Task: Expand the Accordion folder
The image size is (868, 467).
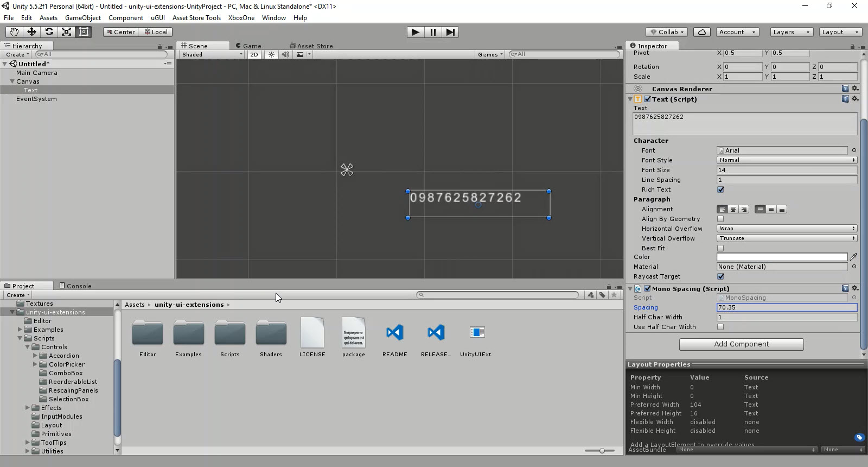Action: point(35,356)
